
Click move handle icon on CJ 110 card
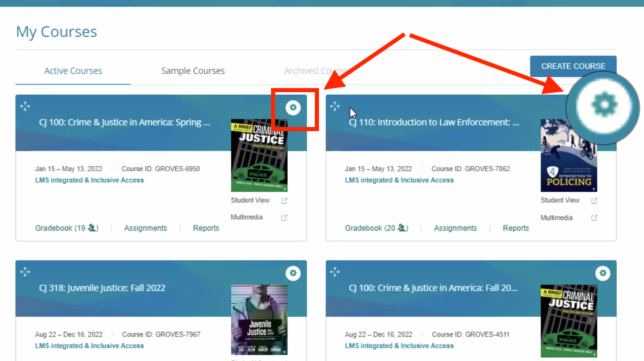[335, 106]
